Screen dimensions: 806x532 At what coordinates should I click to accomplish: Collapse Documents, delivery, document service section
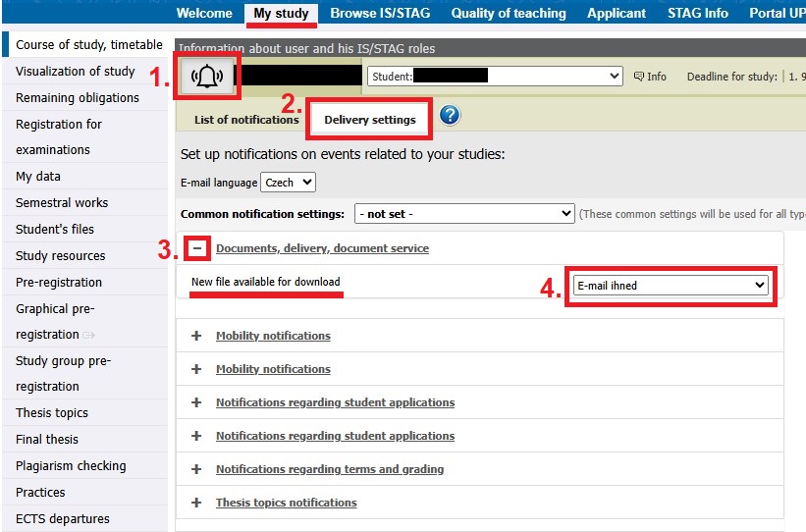coord(197,249)
